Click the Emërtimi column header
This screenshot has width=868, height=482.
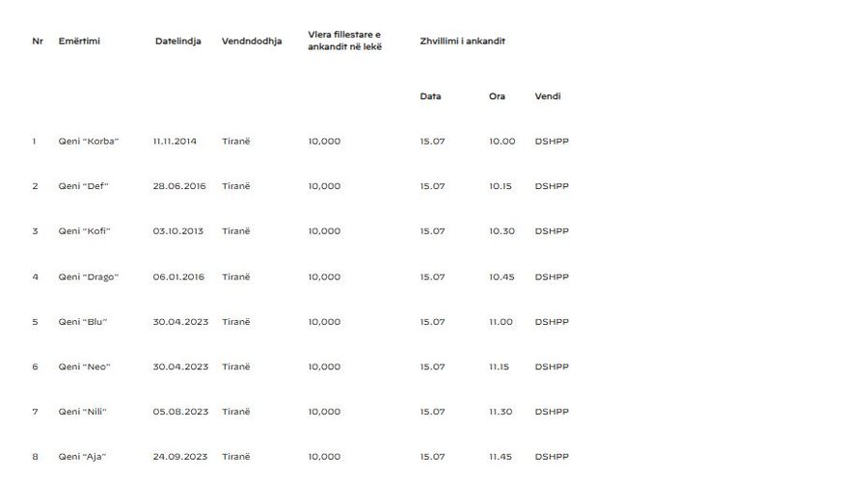pyautogui.click(x=79, y=40)
